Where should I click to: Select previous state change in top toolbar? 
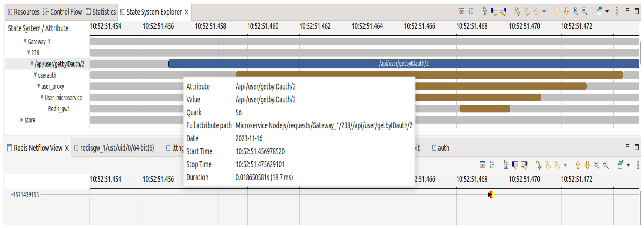coord(494,11)
